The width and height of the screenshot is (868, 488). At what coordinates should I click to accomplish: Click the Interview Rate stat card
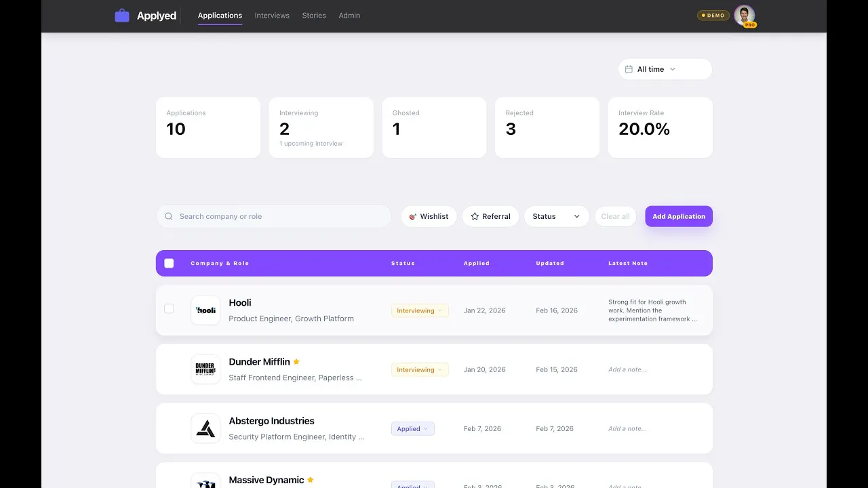pyautogui.click(x=660, y=127)
